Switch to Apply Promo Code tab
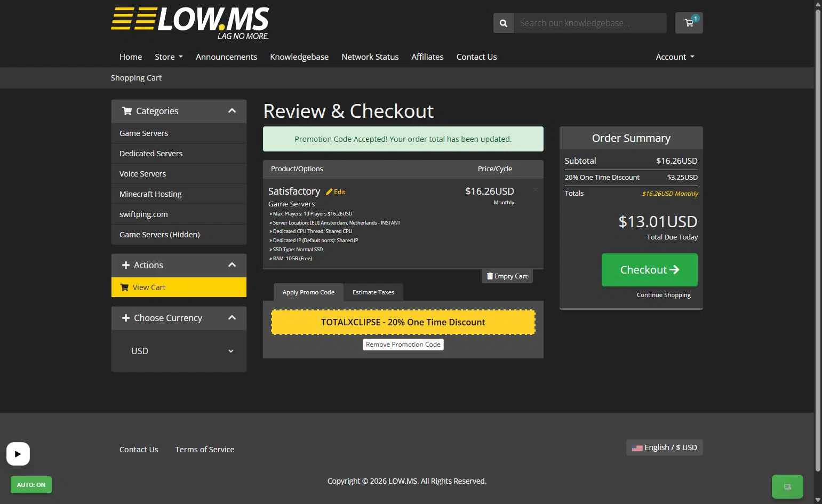The width and height of the screenshot is (822, 504). pyautogui.click(x=308, y=292)
